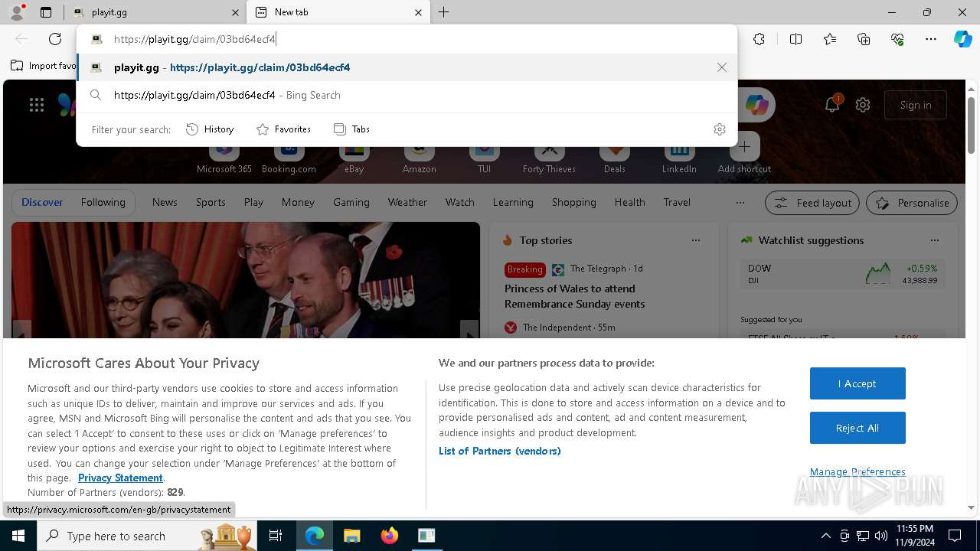Show hidden system tray icons

pyautogui.click(x=825, y=536)
